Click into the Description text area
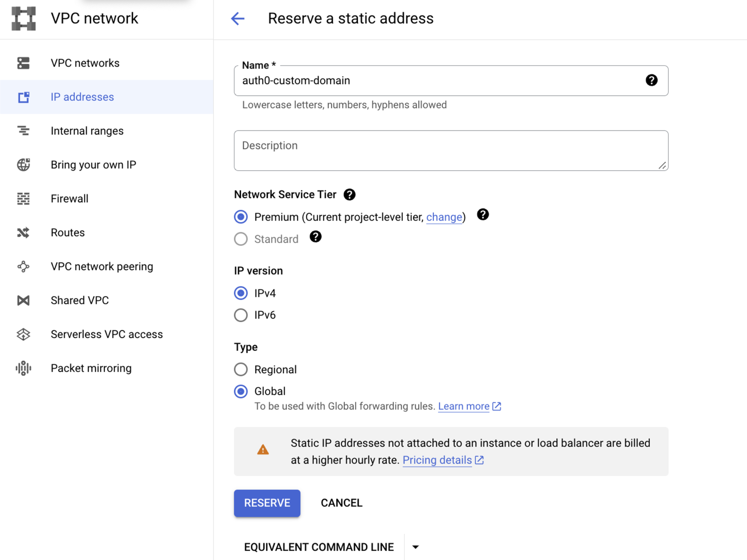747x560 pixels. pos(450,151)
